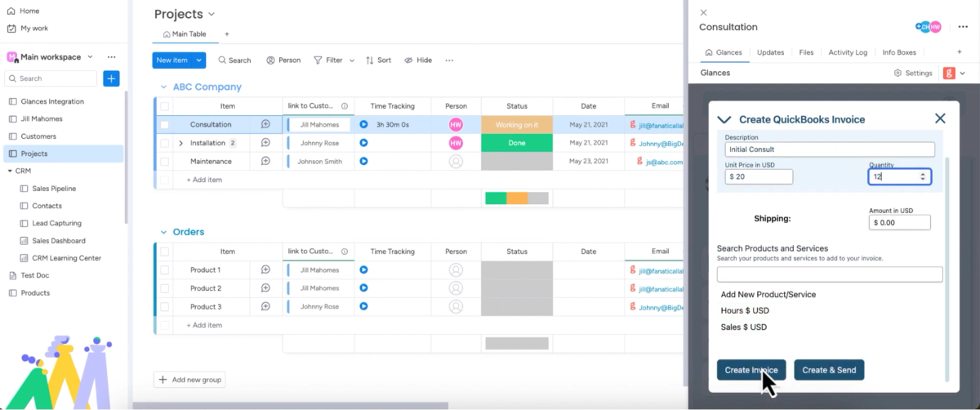Open the toolbar more options ellipsis
980x410 pixels.
point(448,60)
